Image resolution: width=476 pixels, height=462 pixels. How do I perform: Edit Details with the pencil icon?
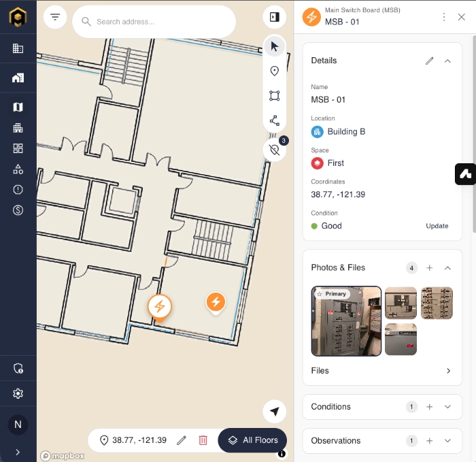(x=429, y=61)
